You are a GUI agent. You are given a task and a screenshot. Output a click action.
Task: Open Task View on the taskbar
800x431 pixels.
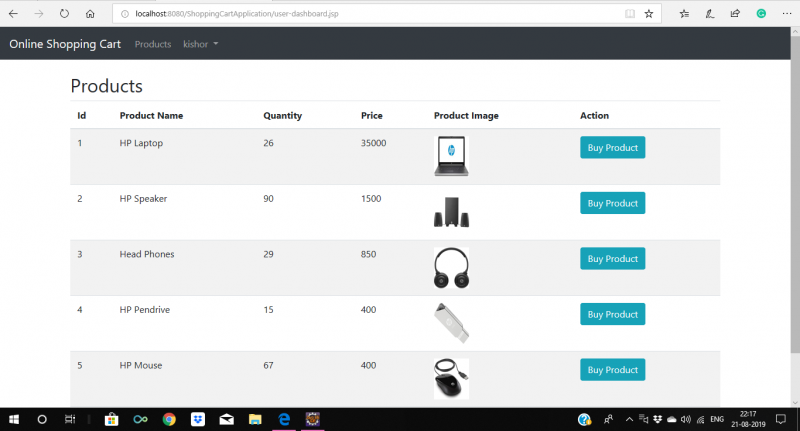tap(70, 419)
